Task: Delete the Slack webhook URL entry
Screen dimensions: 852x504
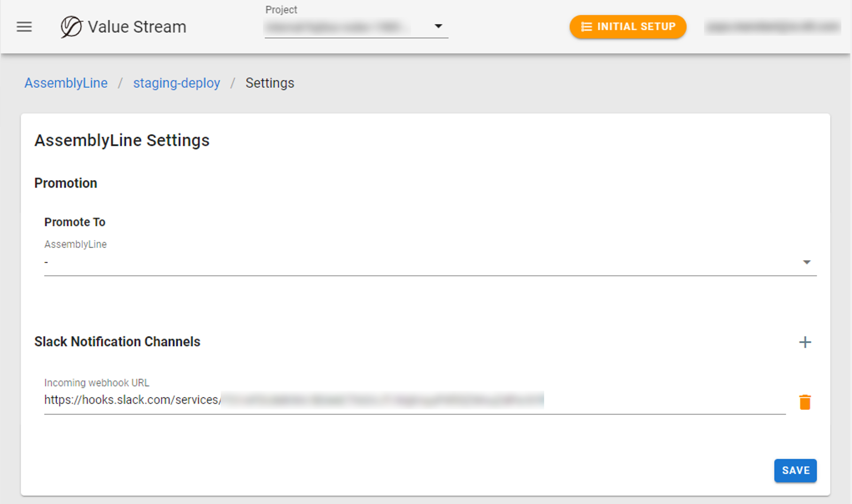Action: click(804, 402)
